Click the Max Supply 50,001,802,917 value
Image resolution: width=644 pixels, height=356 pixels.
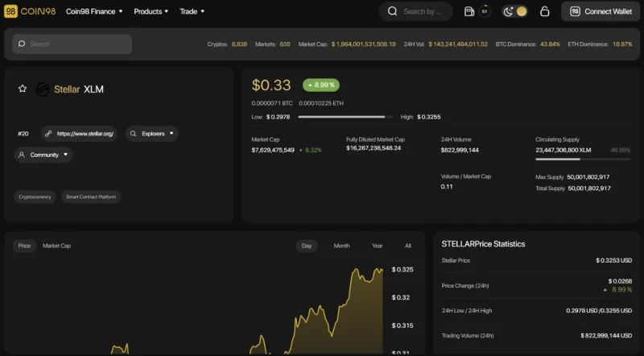588,176
